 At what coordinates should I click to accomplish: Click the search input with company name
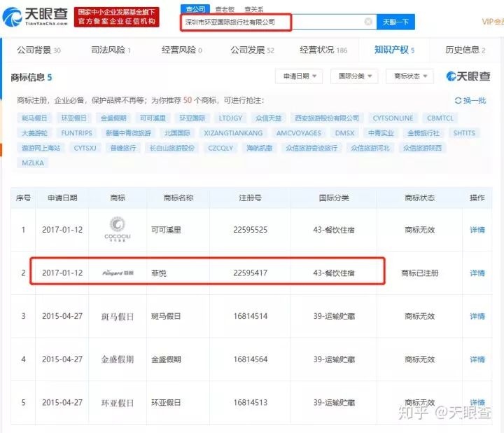[279, 22]
